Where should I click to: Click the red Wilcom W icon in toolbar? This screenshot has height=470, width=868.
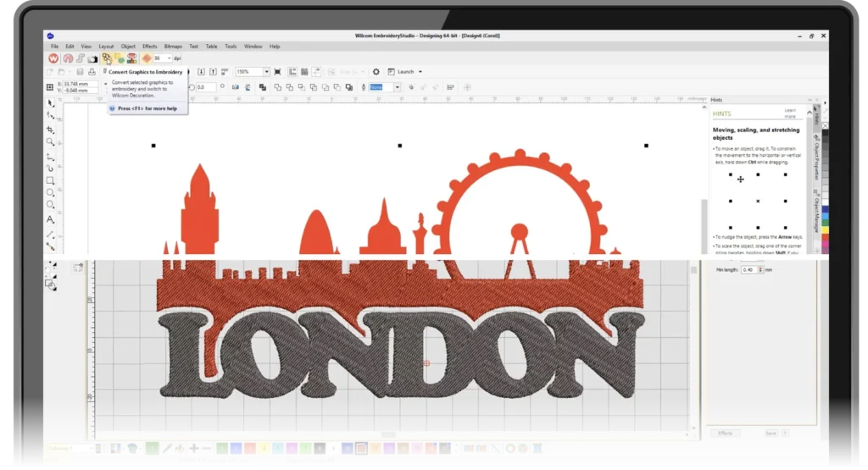pos(53,58)
